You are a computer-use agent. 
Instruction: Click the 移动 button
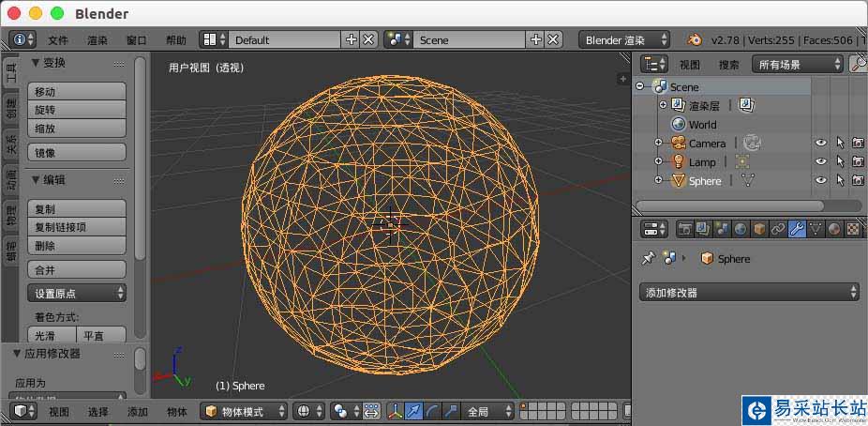[x=76, y=91]
